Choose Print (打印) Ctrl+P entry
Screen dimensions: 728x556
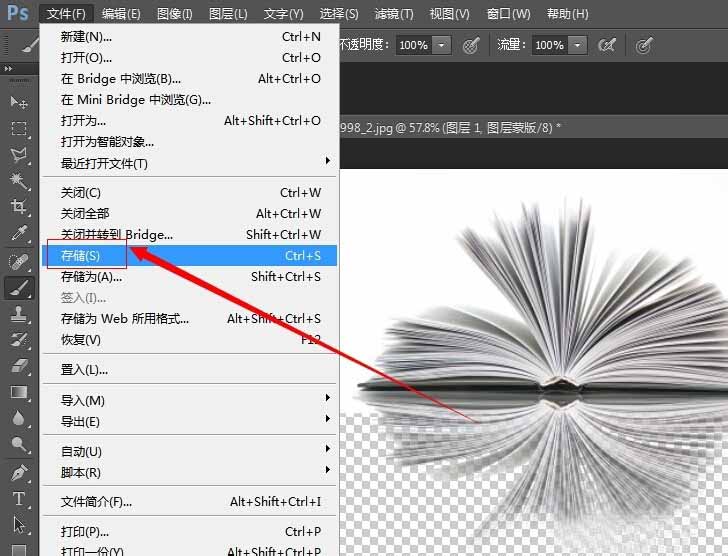[x=189, y=531]
